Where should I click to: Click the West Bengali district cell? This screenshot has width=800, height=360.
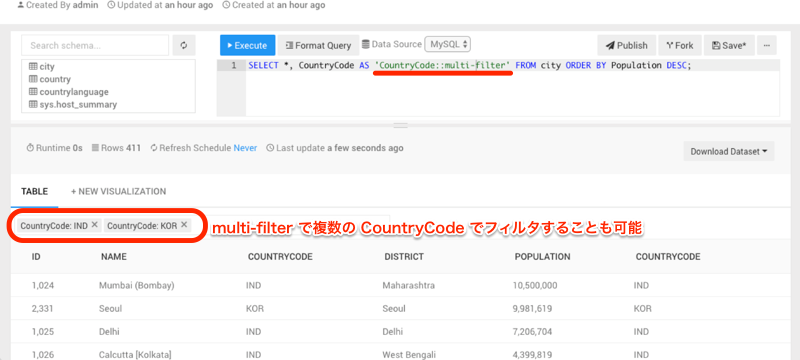click(x=409, y=354)
